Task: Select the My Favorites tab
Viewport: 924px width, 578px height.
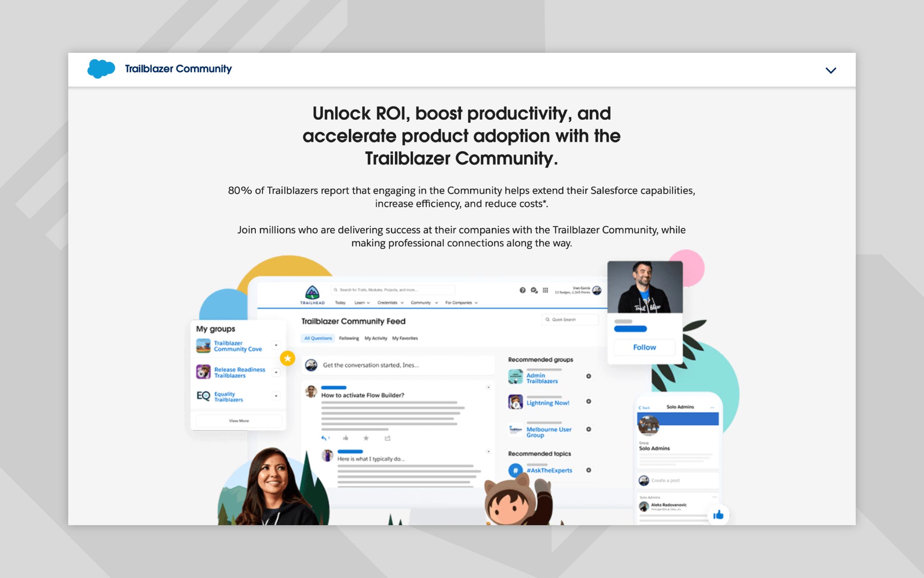Action: pos(405,338)
